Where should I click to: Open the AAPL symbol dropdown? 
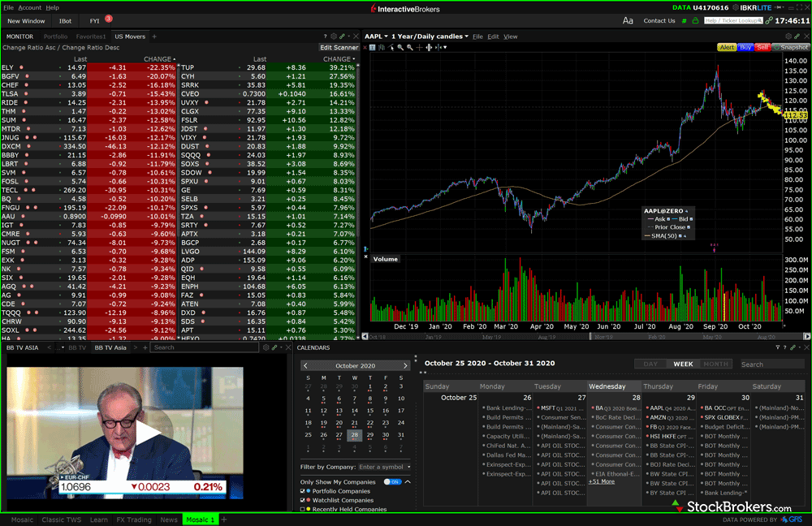(377, 37)
